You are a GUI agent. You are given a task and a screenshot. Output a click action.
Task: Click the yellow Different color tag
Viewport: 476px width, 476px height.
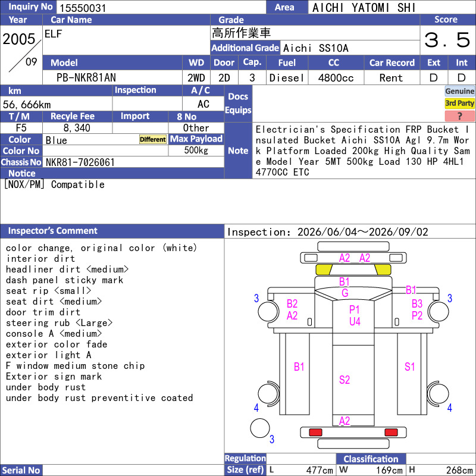pos(153,139)
